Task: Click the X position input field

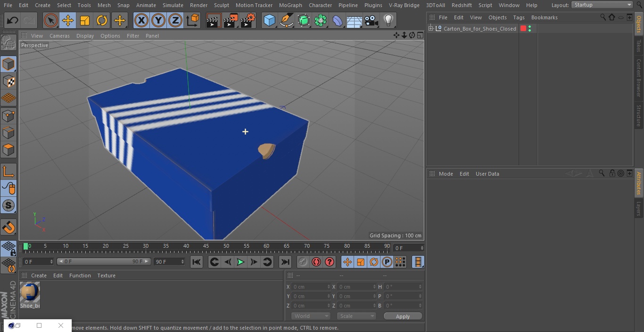Action: pyautogui.click(x=310, y=287)
